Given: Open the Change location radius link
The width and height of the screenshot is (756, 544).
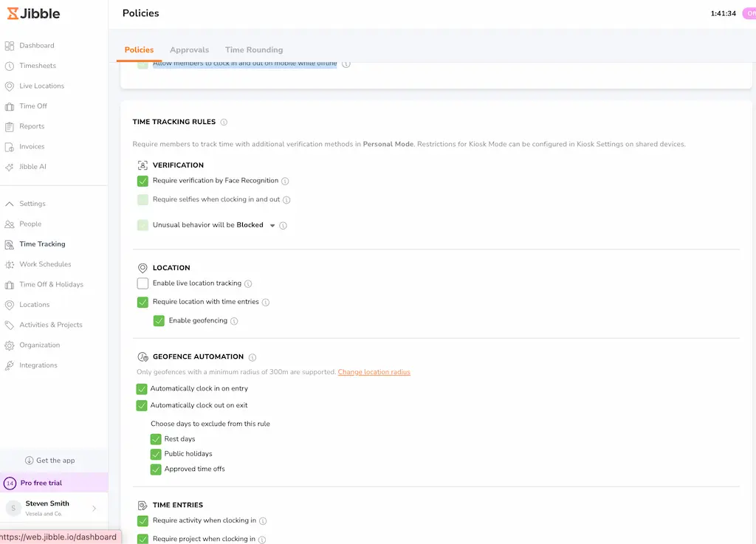Looking at the screenshot, I should (374, 372).
